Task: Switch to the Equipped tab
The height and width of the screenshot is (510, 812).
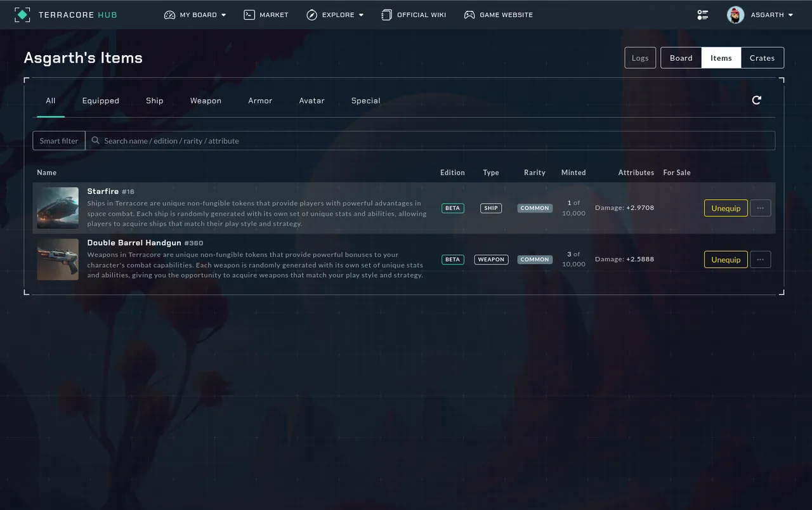Action: [101, 101]
